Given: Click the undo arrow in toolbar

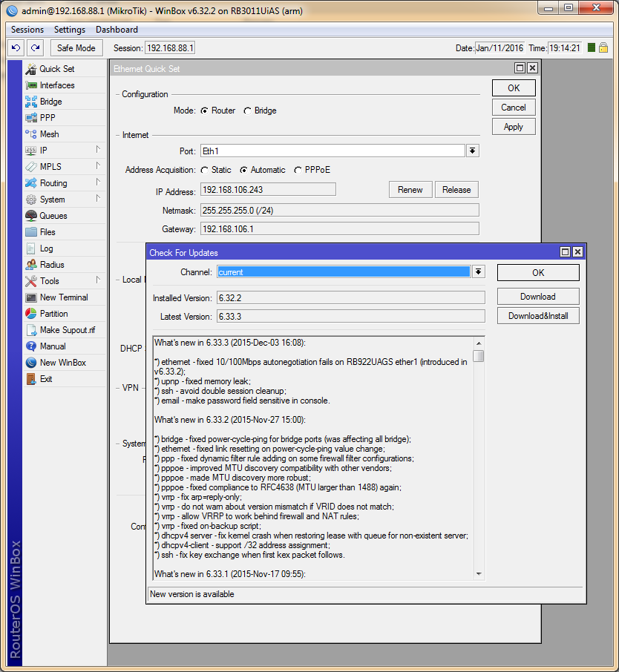Looking at the screenshot, I should (x=16, y=47).
